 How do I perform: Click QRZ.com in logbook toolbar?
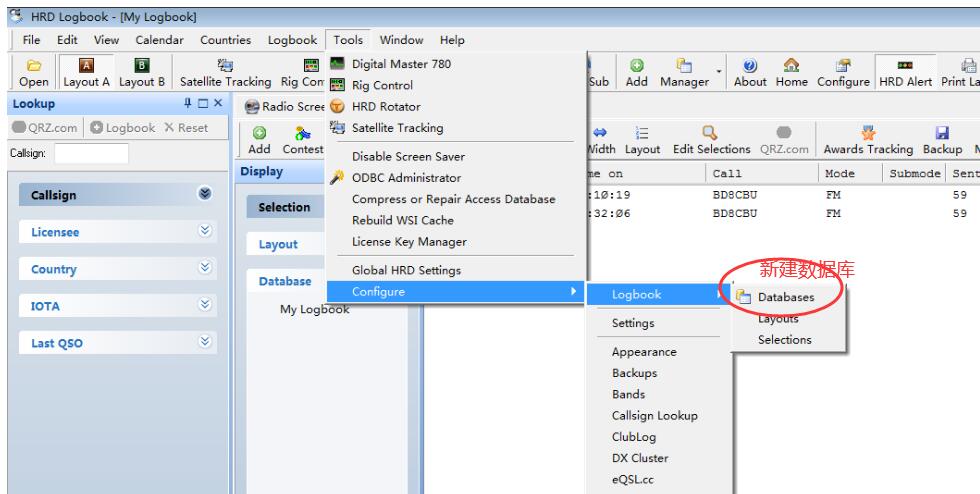coord(784,140)
